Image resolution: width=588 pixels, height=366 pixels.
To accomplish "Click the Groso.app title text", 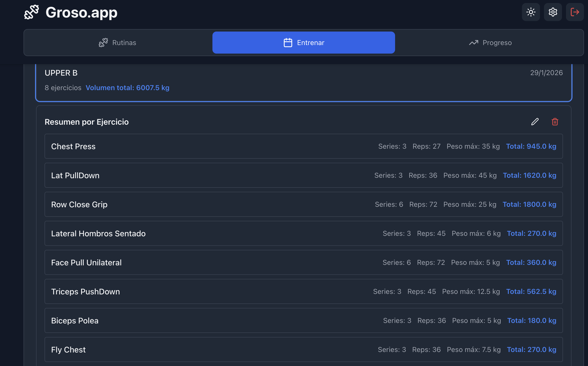I will tap(81, 13).
